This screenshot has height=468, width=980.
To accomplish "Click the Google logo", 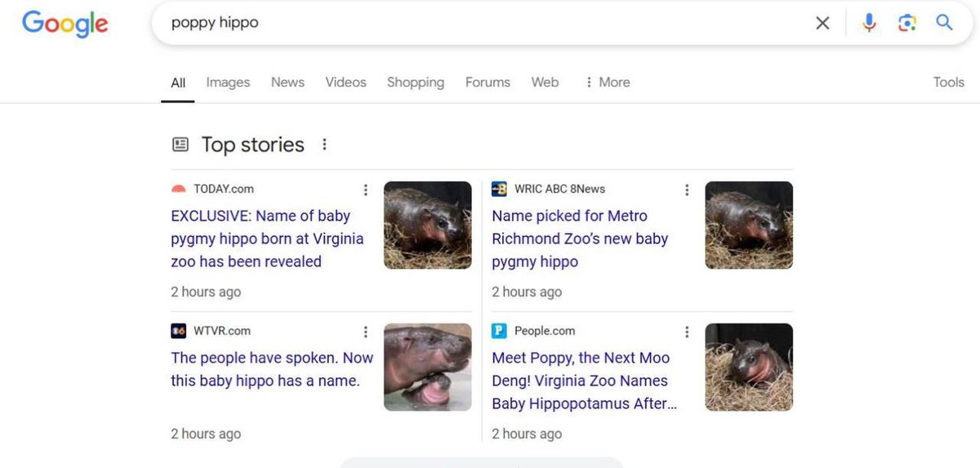I will [65, 24].
